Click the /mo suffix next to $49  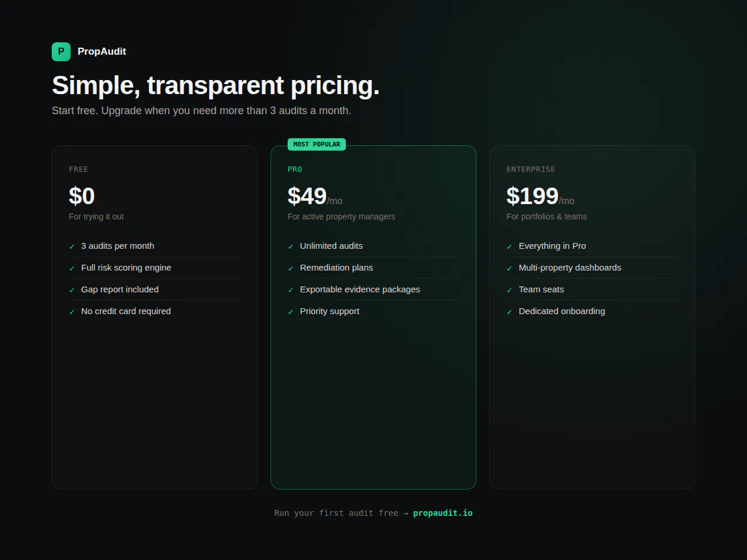[x=335, y=201]
